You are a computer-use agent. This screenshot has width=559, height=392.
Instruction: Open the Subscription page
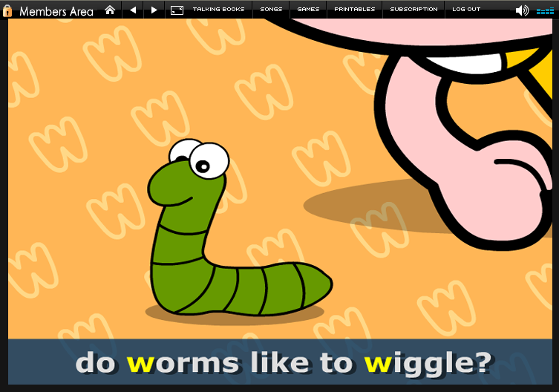414,9
